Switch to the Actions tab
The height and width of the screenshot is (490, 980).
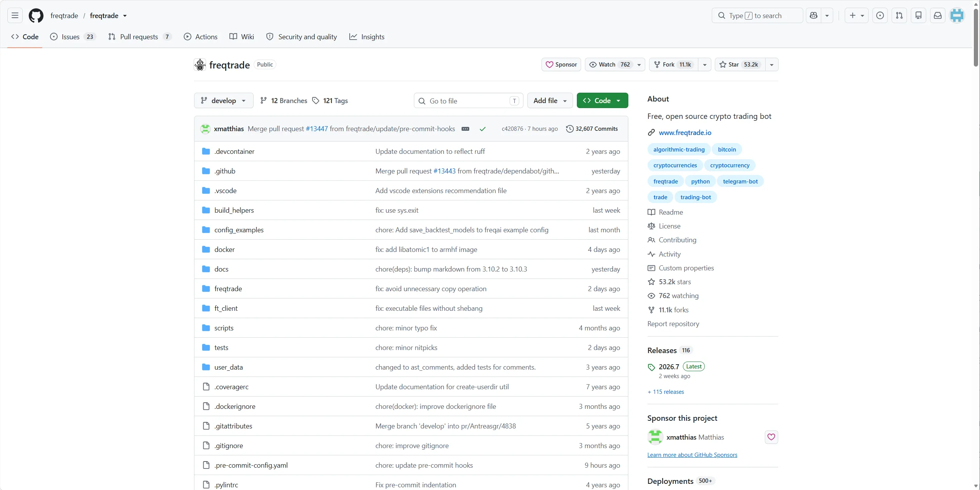201,37
